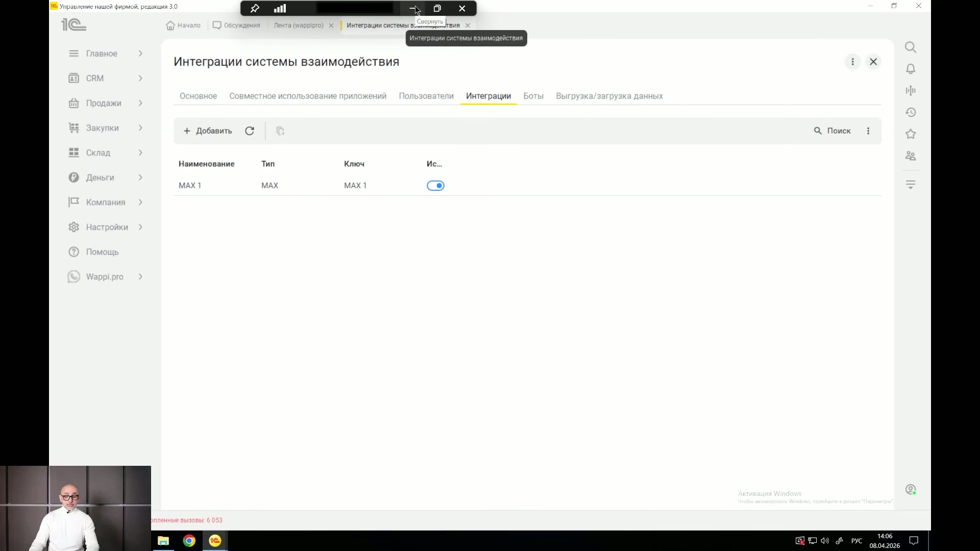Open list options menu beside Поиск
Image resolution: width=980 pixels, height=551 pixels.
click(x=868, y=131)
